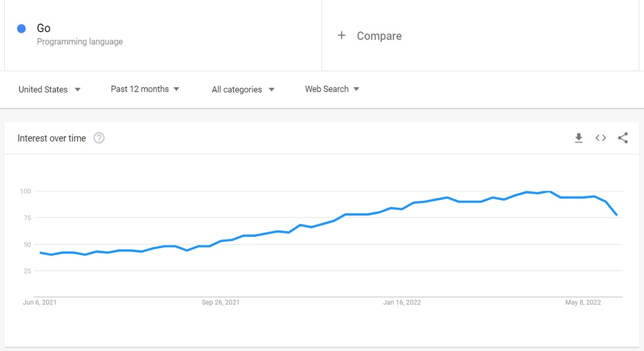
Task: Click the Jan 16, 2022 axis label
Action: [x=402, y=302]
